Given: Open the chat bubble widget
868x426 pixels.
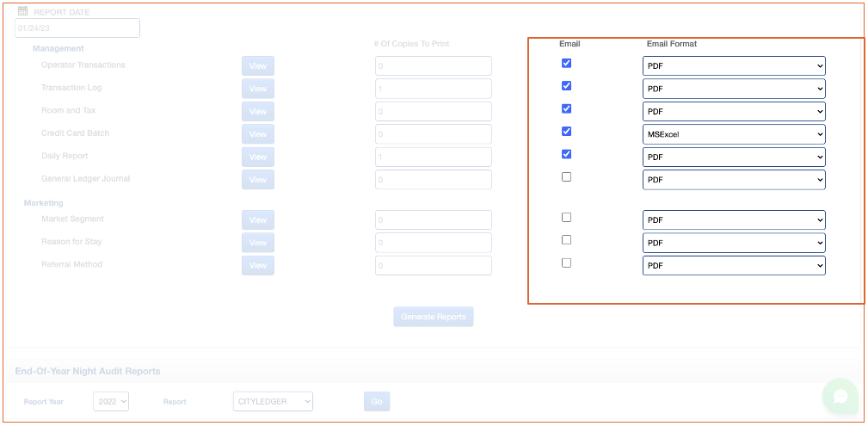Looking at the screenshot, I should point(840,396).
